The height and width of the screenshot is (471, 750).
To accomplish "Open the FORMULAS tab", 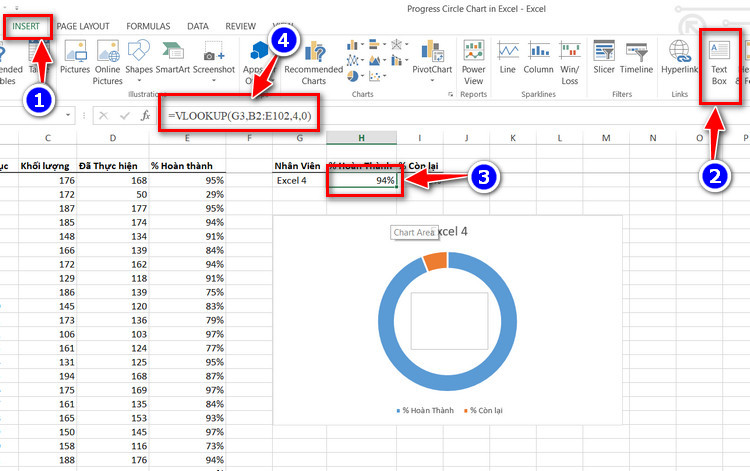I will click(146, 26).
